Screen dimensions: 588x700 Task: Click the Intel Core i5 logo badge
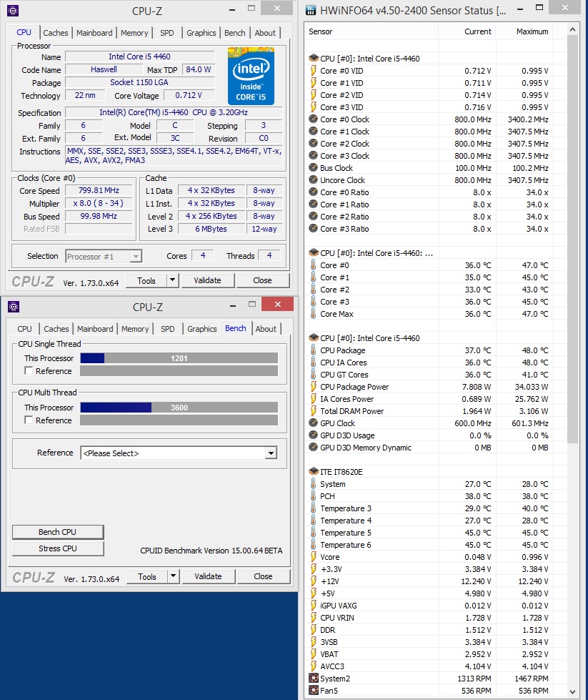pyautogui.click(x=251, y=76)
